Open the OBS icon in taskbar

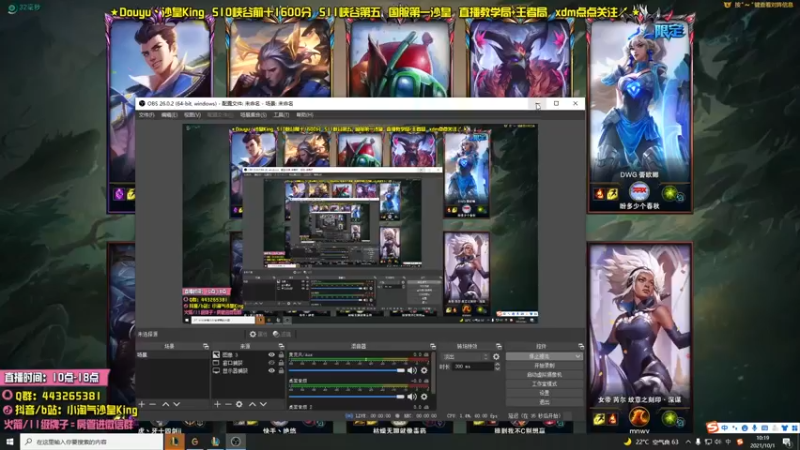point(235,441)
